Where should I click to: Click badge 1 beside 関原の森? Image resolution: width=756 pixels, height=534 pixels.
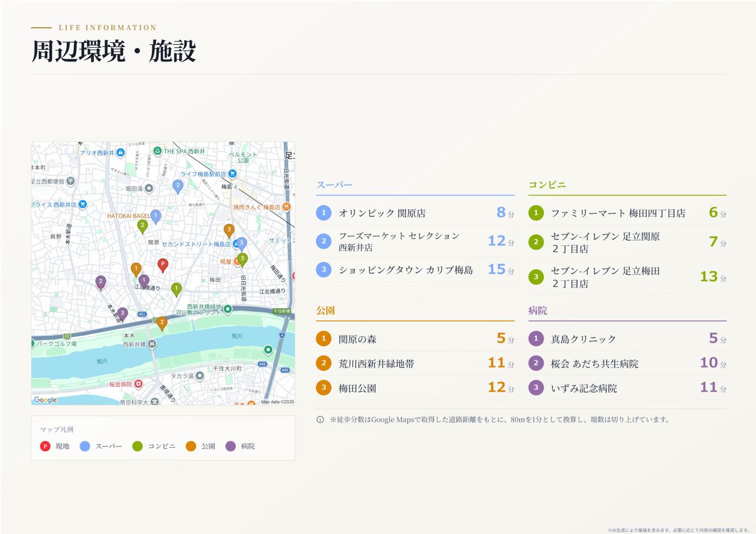coord(324,338)
